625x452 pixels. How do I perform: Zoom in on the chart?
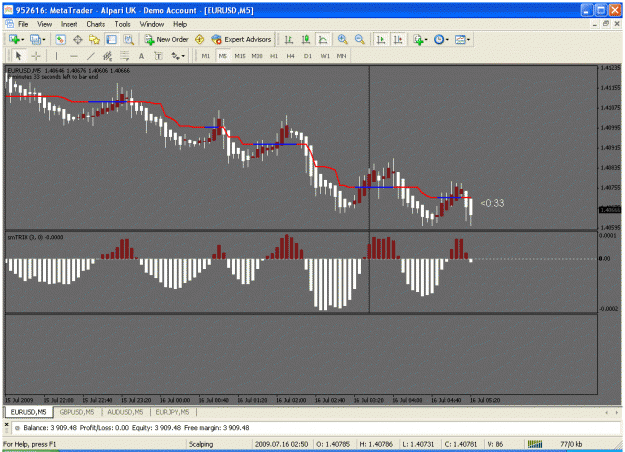click(x=342, y=39)
